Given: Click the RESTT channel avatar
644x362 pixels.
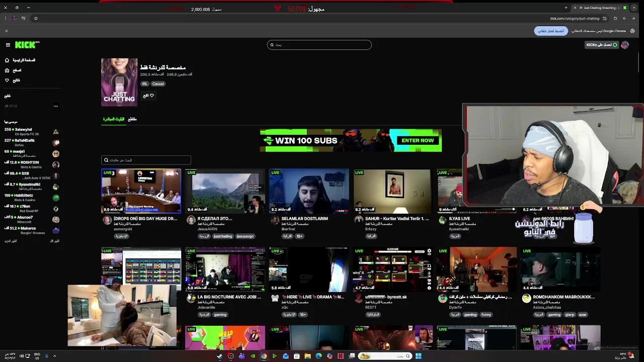Looking at the screenshot, I should pos(359,299).
